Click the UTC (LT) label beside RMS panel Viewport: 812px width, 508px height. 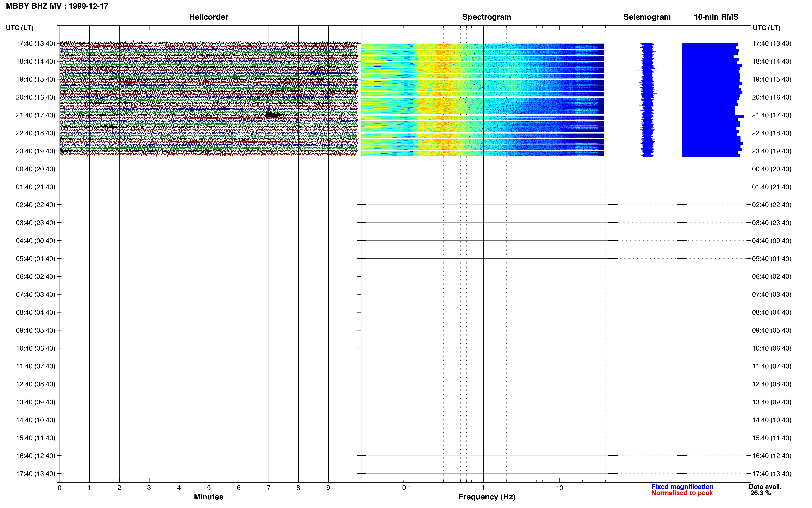point(766,28)
